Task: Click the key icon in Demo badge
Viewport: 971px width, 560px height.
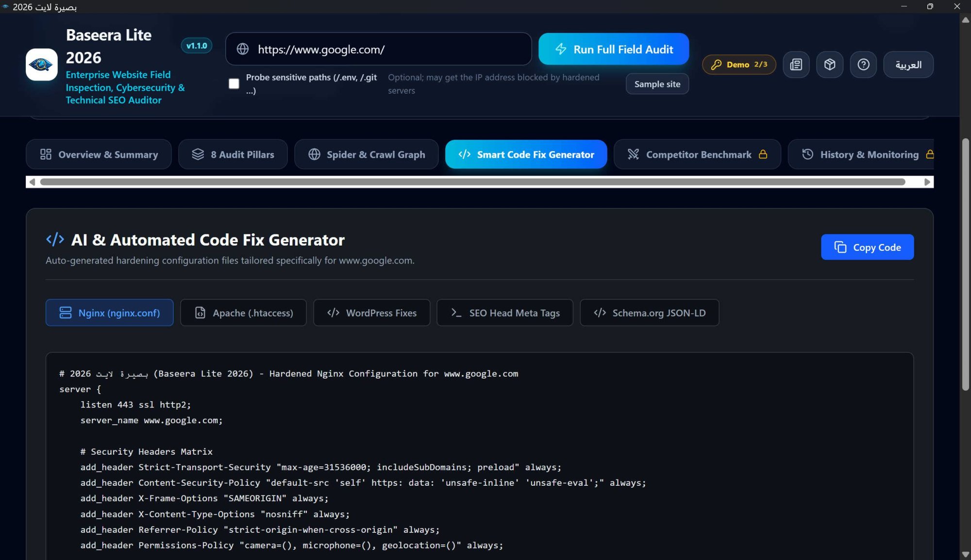Action: 716,65
